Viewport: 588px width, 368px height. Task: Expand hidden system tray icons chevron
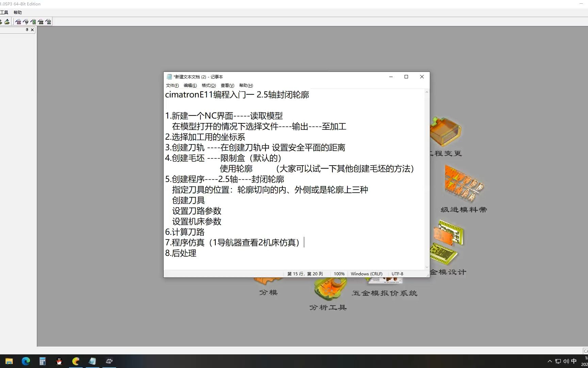click(x=550, y=361)
